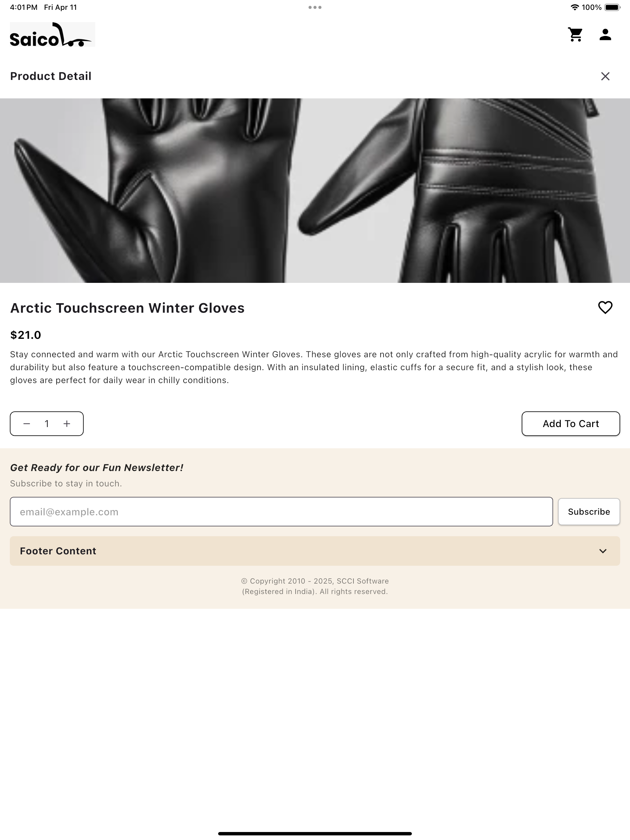Close the Product Detail view
630x840 pixels.
pos(605,76)
